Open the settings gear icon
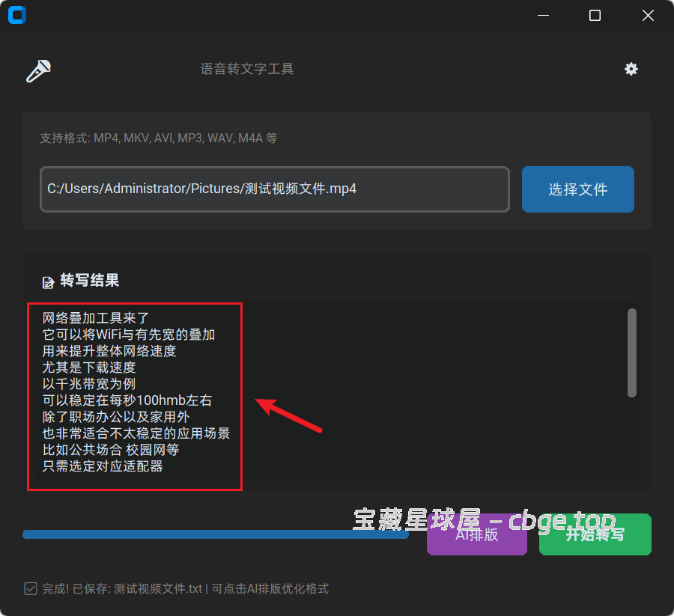 tap(631, 69)
